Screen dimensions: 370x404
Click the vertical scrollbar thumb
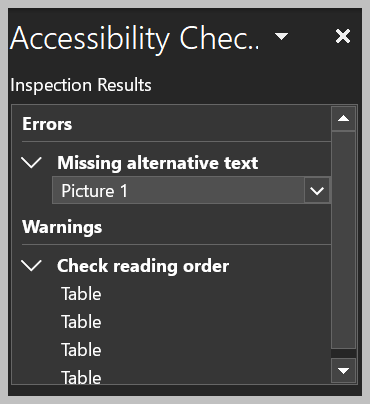click(x=343, y=240)
